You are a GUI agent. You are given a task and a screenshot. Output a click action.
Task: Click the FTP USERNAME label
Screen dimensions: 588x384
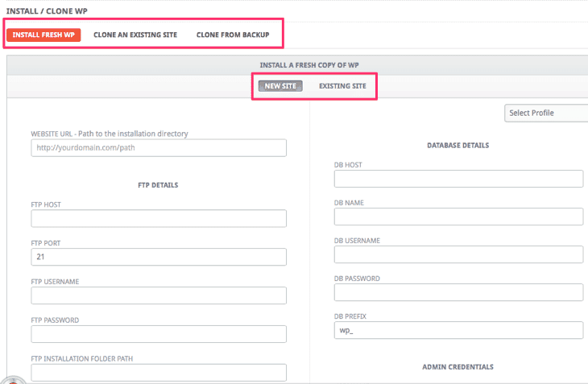(55, 282)
